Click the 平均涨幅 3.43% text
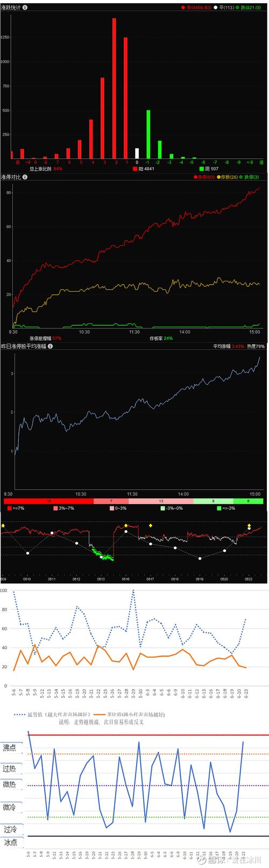 (x=229, y=346)
